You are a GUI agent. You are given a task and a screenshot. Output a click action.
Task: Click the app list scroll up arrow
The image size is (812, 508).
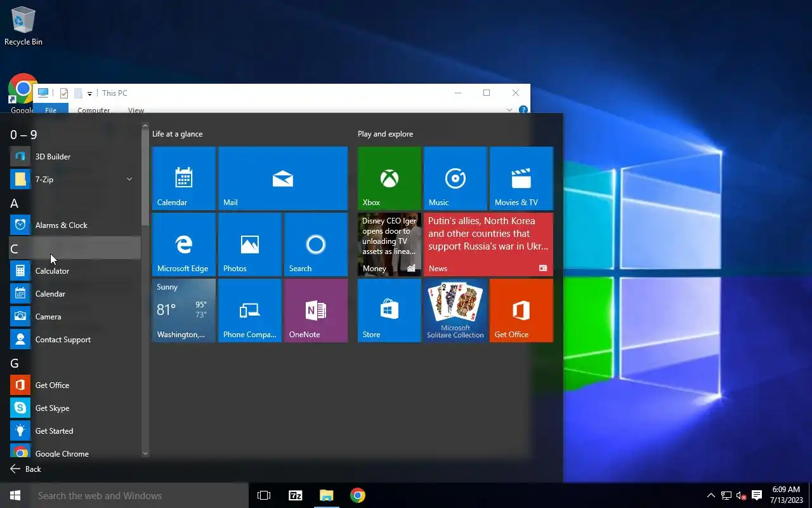click(x=145, y=126)
